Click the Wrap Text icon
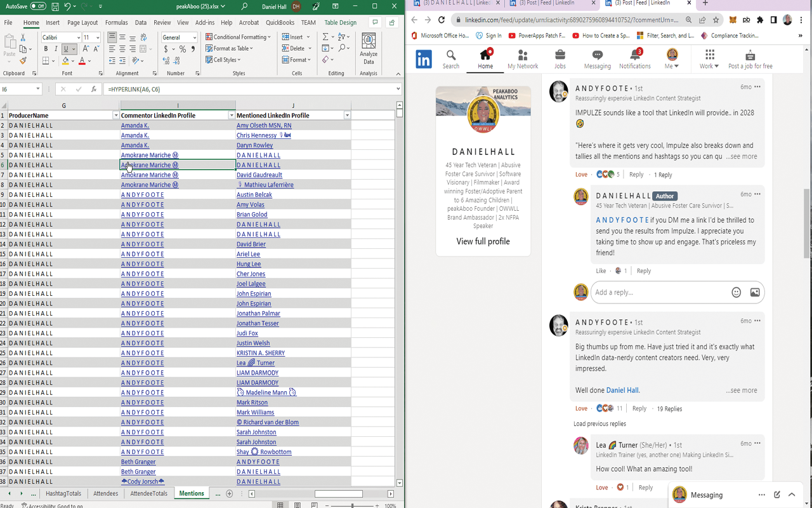 pos(144,37)
